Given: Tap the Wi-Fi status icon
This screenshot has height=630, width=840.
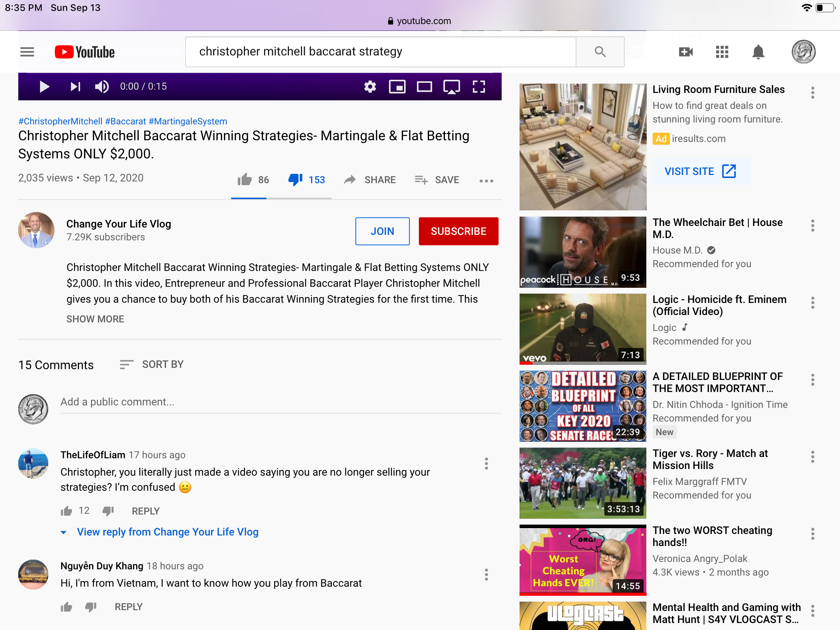Looking at the screenshot, I should coord(807,8).
